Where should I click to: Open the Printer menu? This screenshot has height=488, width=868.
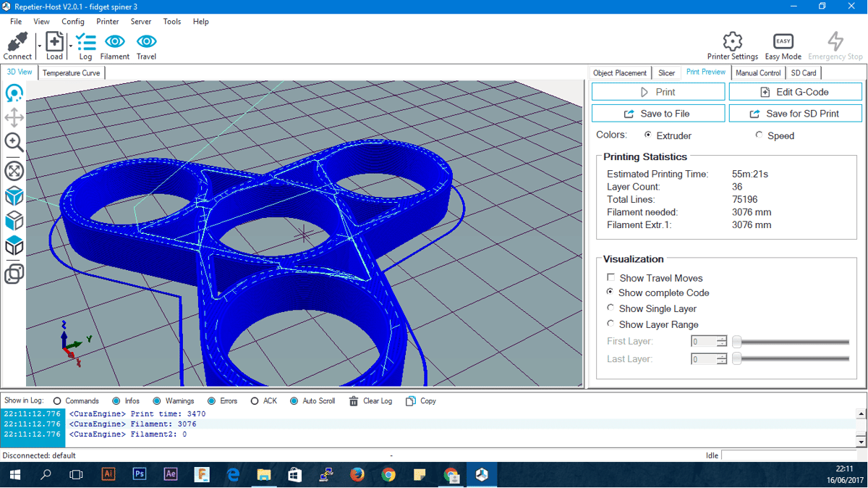pos(107,22)
